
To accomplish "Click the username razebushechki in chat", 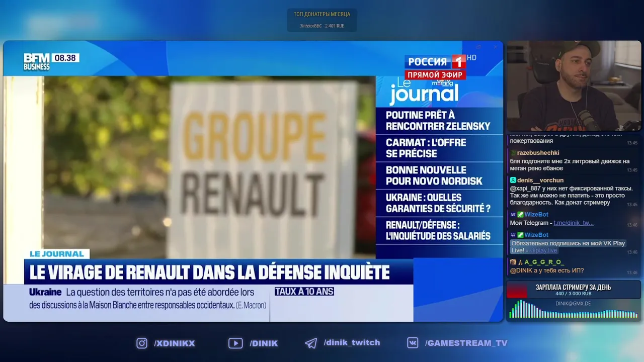I will pos(538,153).
